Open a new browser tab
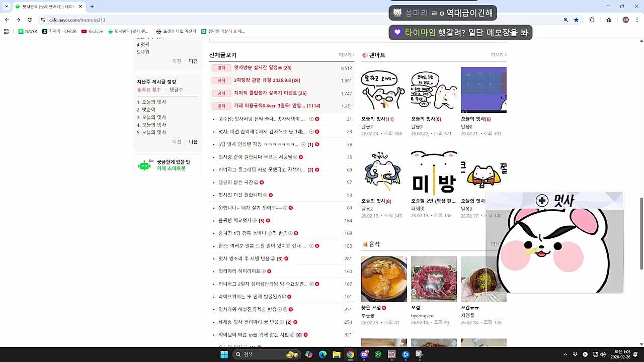Image resolution: width=644 pixels, height=362 pixels. 92,7
